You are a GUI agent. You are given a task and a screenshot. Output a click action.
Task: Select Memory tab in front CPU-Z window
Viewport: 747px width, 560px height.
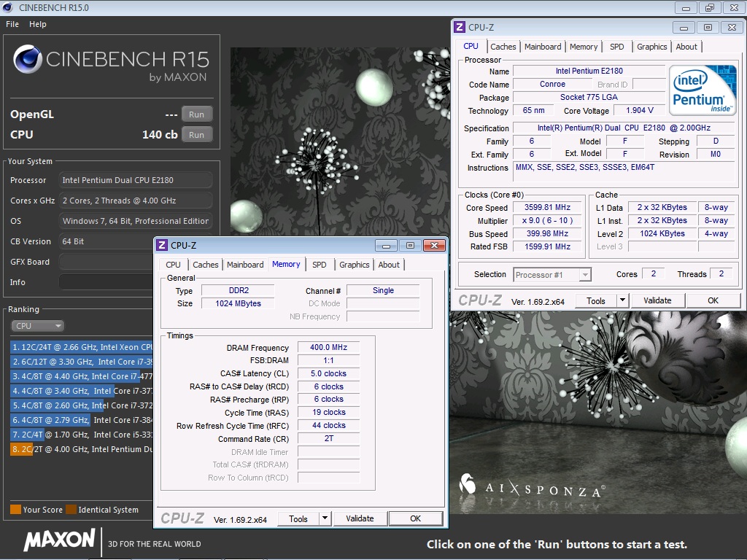coord(286,264)
